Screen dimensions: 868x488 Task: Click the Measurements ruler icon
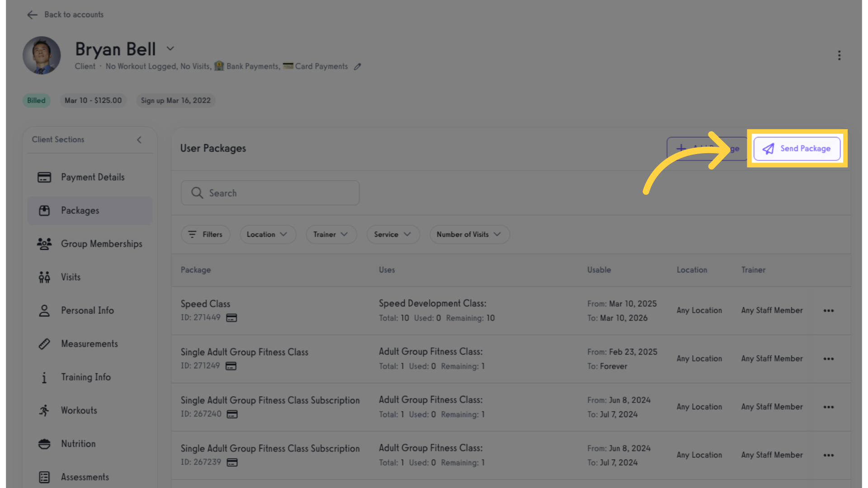[44, 344]
